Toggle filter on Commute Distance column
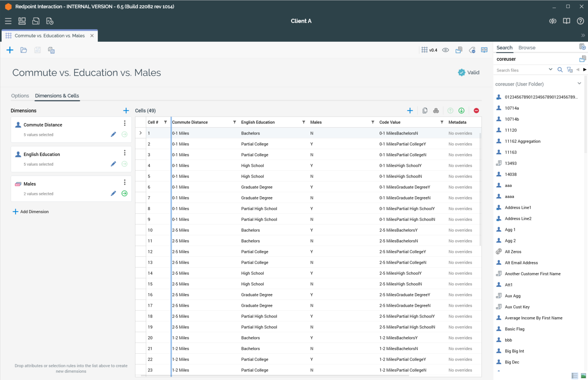 (x=234, y=122)
